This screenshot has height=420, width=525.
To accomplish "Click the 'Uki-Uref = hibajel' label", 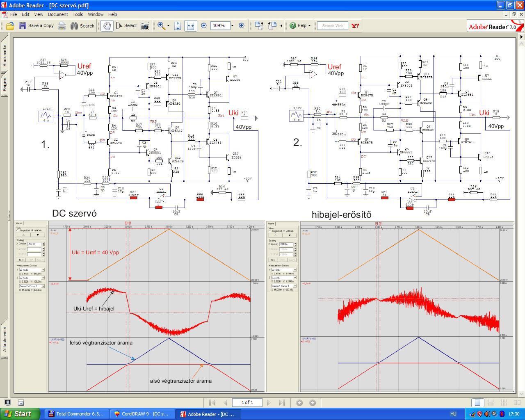I will 94,308.
